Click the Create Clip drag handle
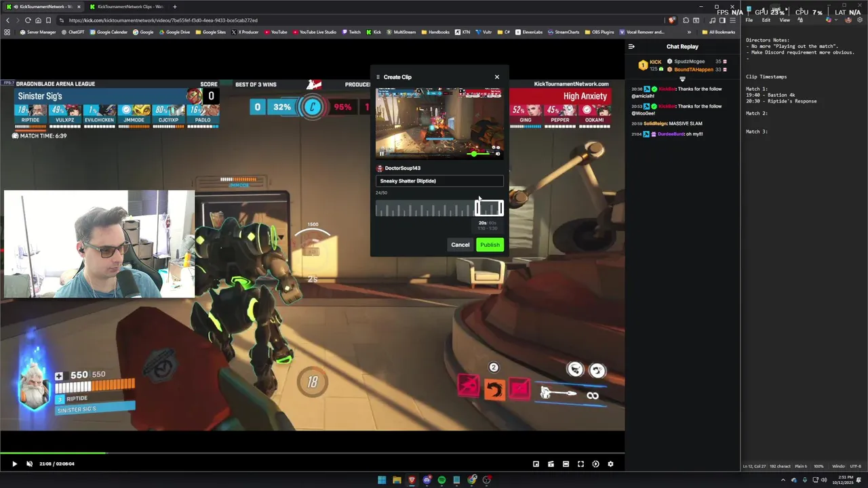The height and width of the screenshot is (488, 868). pyautogui.click(x=378, y=77)
